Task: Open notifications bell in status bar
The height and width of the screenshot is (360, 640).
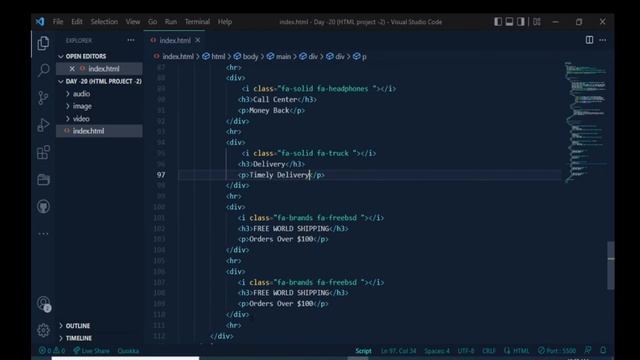Action: click(603, 350)
